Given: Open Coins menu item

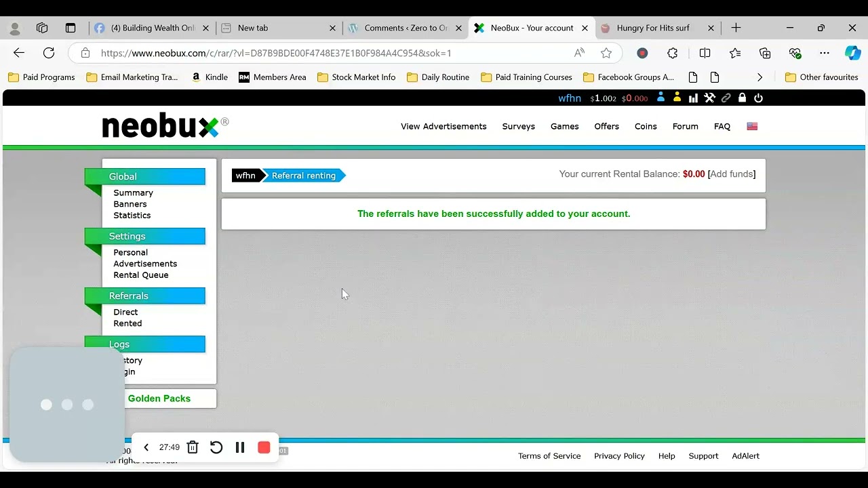Looking at the screenshot, I should (x=646, y=126).
